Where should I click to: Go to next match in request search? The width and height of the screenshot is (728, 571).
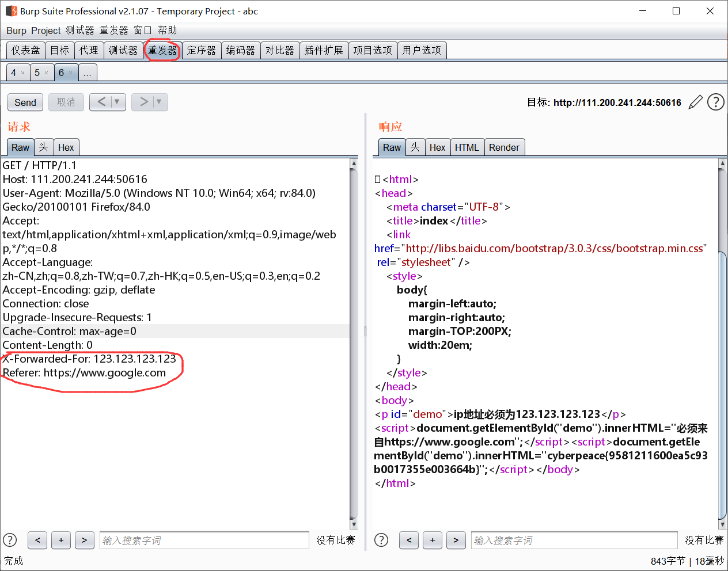click(84, 540)
